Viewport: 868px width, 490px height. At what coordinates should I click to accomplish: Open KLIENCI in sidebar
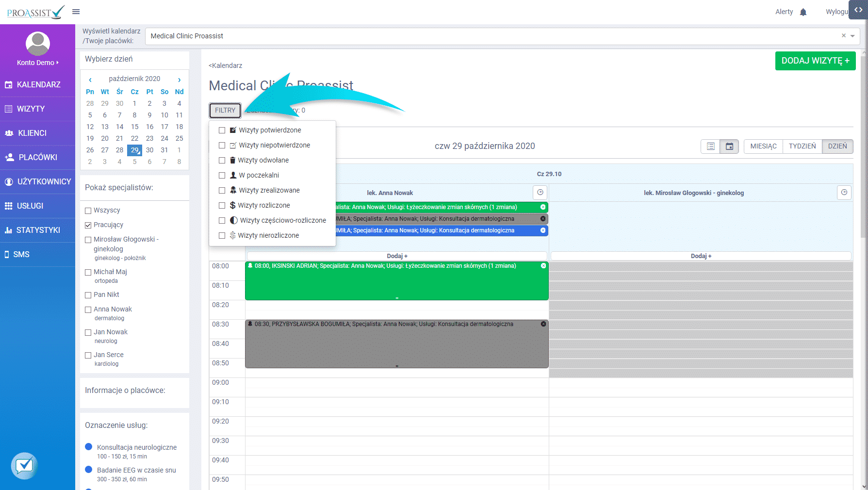[38, 133]
